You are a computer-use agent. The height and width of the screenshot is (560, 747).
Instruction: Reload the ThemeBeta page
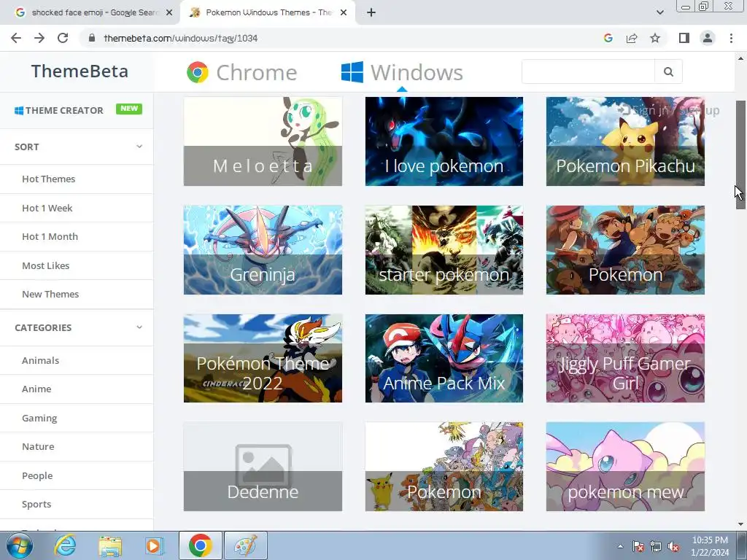point(63,38)
